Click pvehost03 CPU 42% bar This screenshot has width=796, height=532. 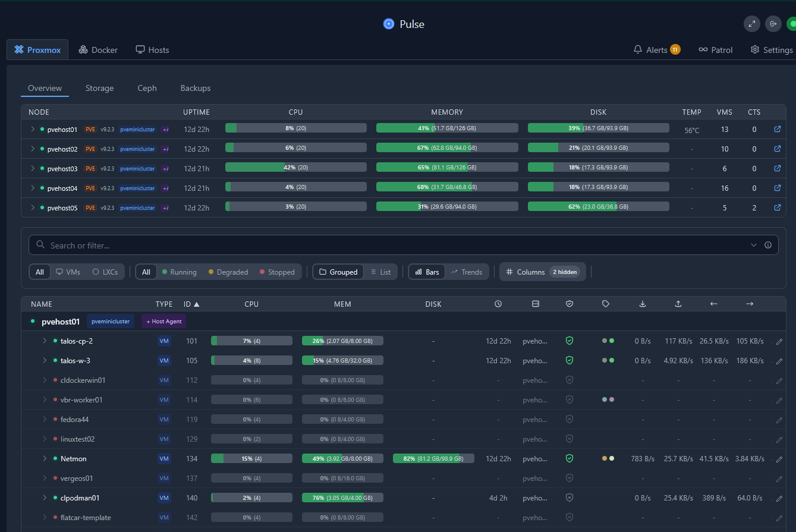click(x=296, y=168)
